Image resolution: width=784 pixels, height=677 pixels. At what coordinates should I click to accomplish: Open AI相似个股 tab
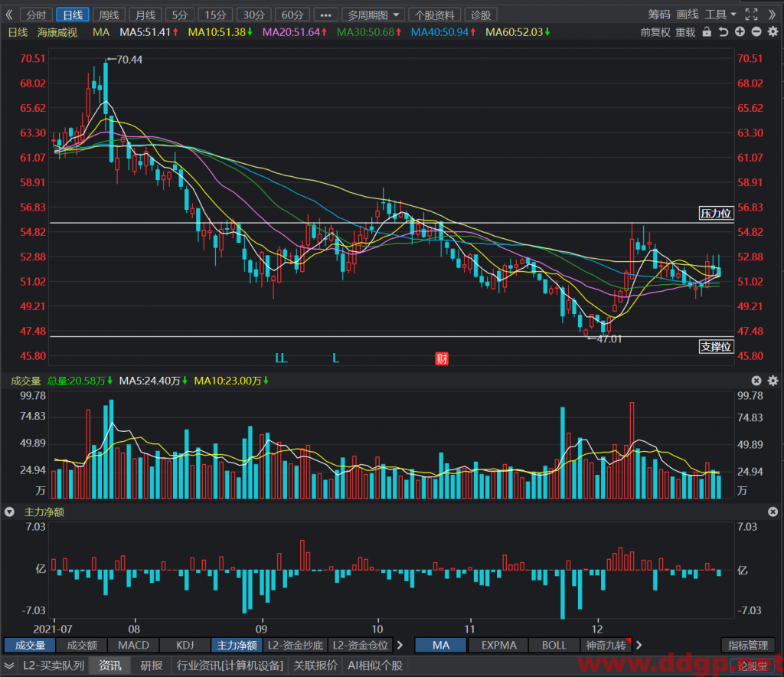pyautogui.click(x=375, y=666)
